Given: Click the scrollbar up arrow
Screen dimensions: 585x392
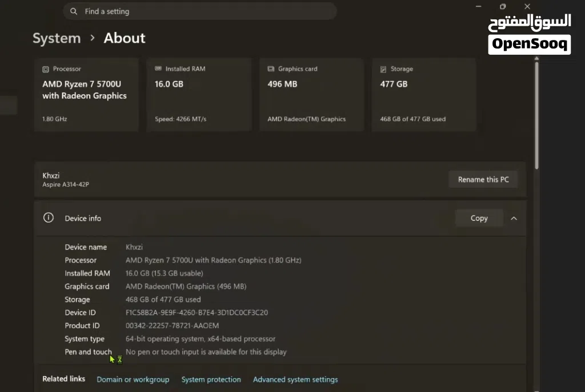Looking at the screenshot, I should click(x=536, y=59).
